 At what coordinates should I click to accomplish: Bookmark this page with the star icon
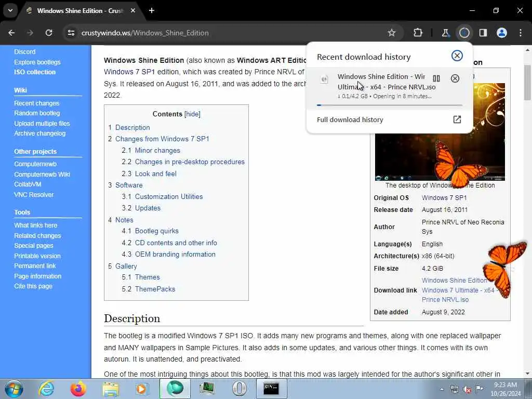click(392, 33)
